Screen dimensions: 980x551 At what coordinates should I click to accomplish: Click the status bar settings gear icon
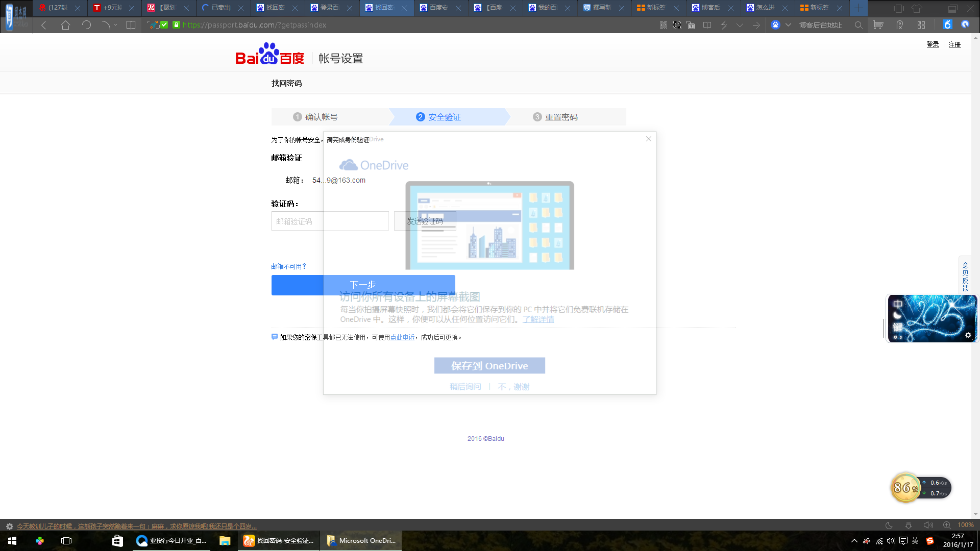click(x=9, y=526)
